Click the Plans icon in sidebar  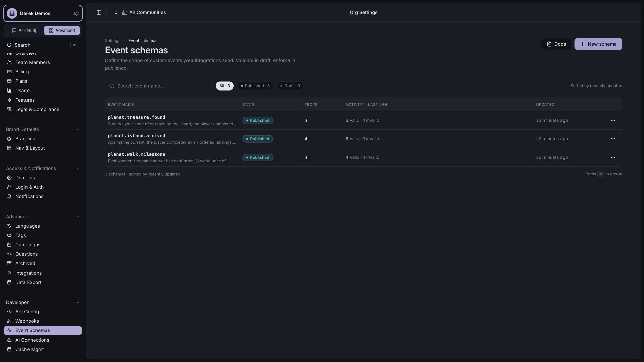[x=9, y=81]
